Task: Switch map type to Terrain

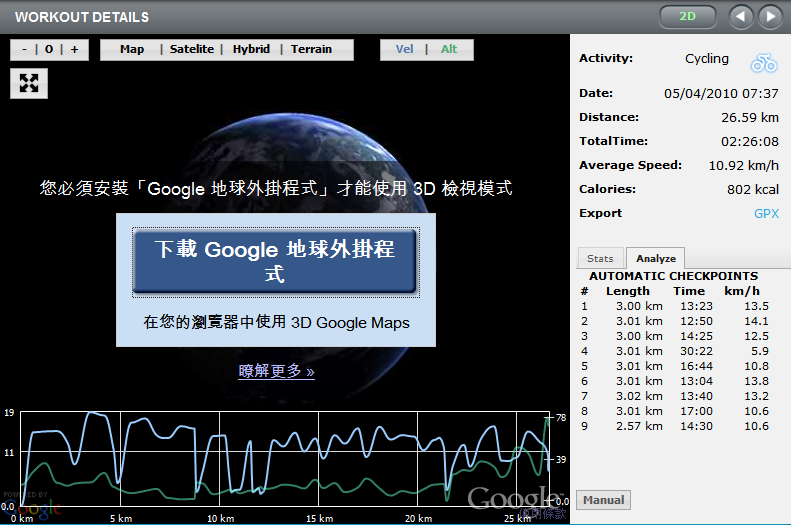Action: tap(311, 49)
